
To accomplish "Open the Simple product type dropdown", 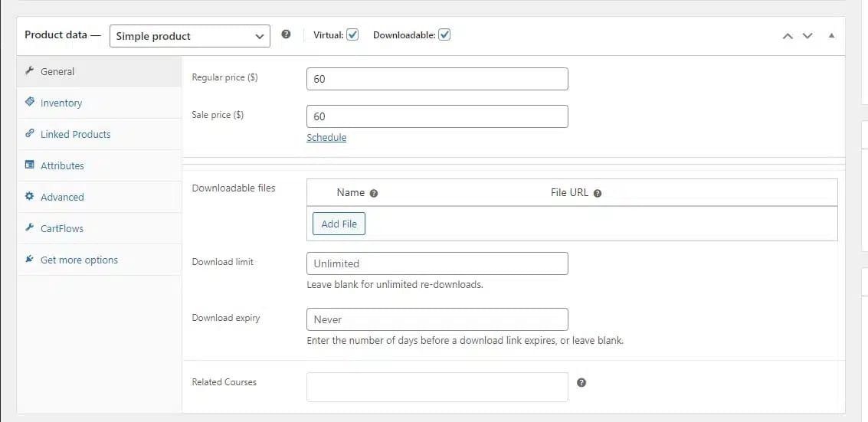I will (190, 36).
